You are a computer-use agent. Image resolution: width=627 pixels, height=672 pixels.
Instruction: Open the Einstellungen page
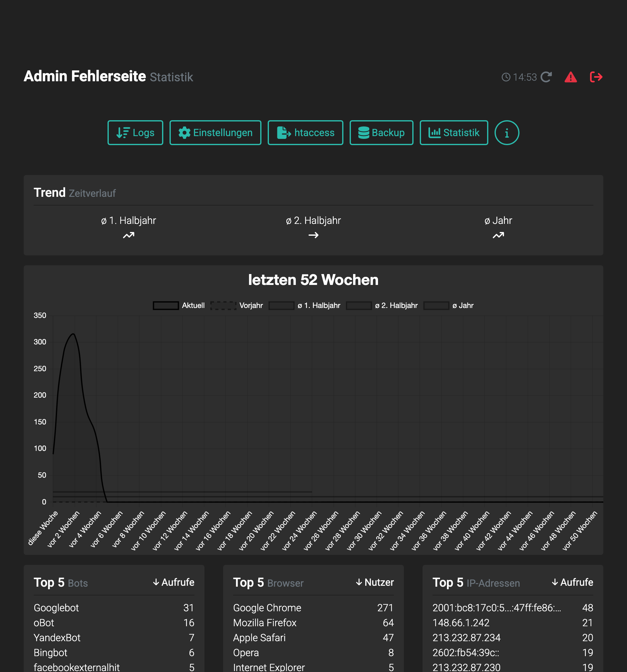(215, 133)
